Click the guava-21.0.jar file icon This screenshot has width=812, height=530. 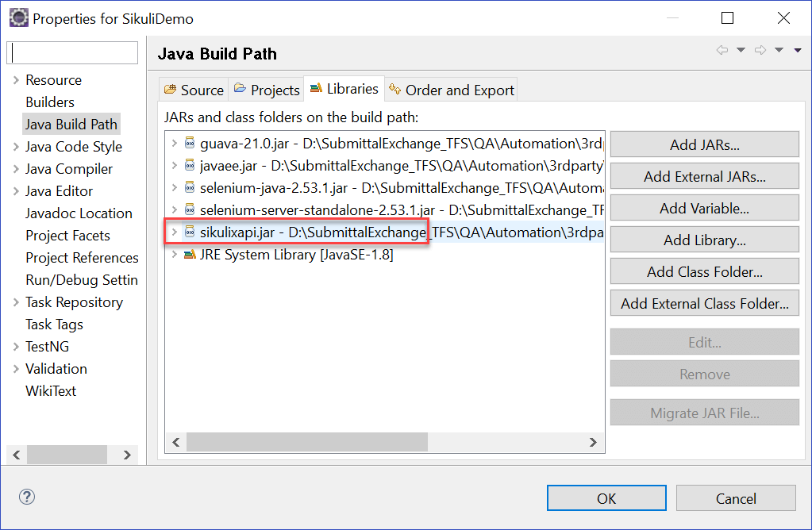[190, 144]
